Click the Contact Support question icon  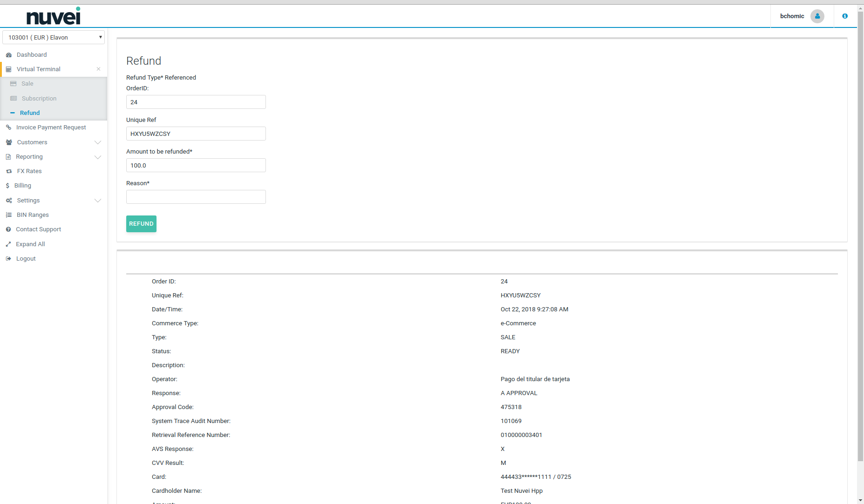click(8, 229)
